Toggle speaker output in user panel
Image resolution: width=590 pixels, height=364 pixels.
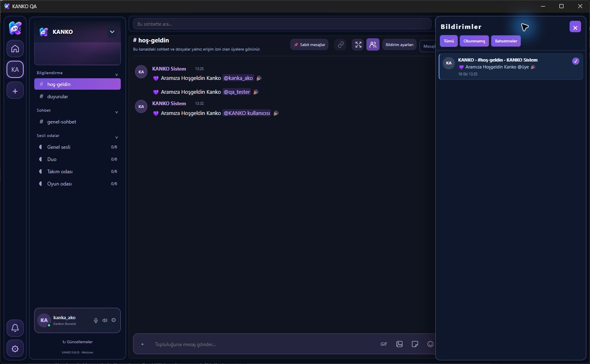[x=105, y=320]
